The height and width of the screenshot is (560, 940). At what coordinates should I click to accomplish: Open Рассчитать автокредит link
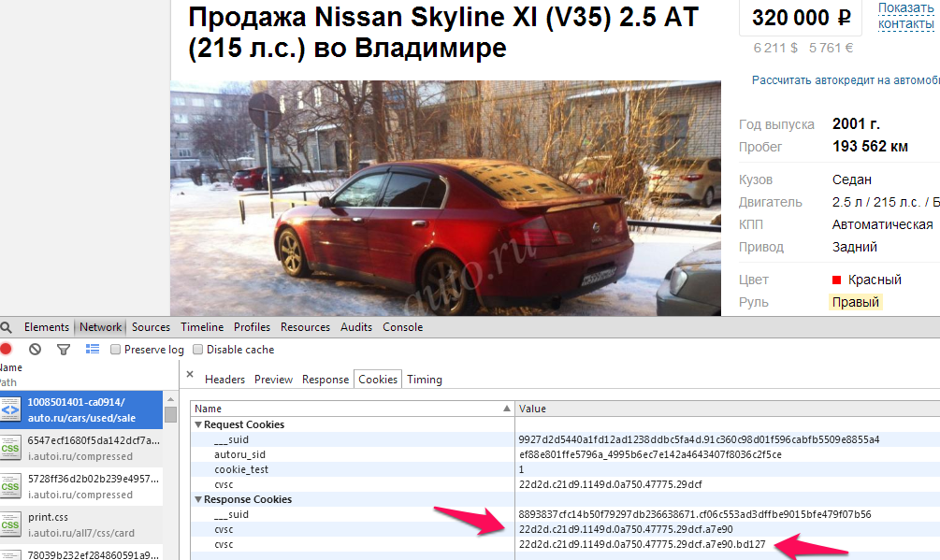846,80
